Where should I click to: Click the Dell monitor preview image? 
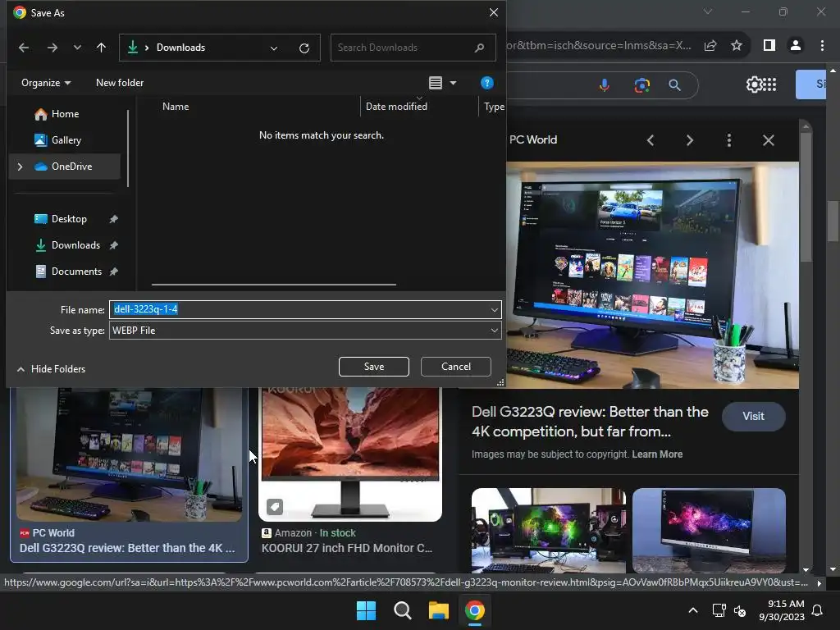click(x=652, y=275)
